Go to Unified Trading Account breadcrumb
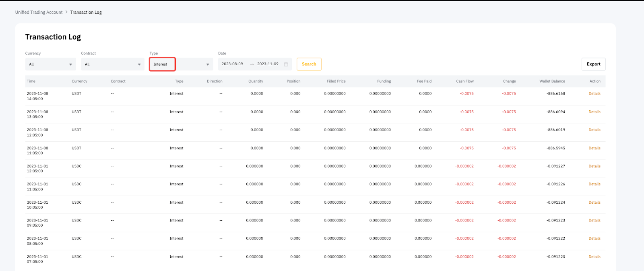The width and height of the screenshot is (644, 271). (39, 12)
